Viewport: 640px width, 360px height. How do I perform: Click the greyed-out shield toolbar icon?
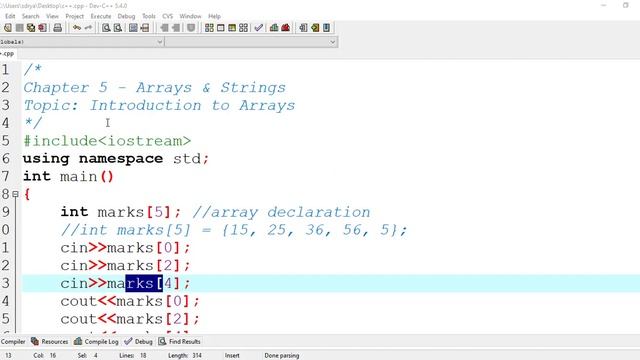pyautogui.click(x=191, y=28)
